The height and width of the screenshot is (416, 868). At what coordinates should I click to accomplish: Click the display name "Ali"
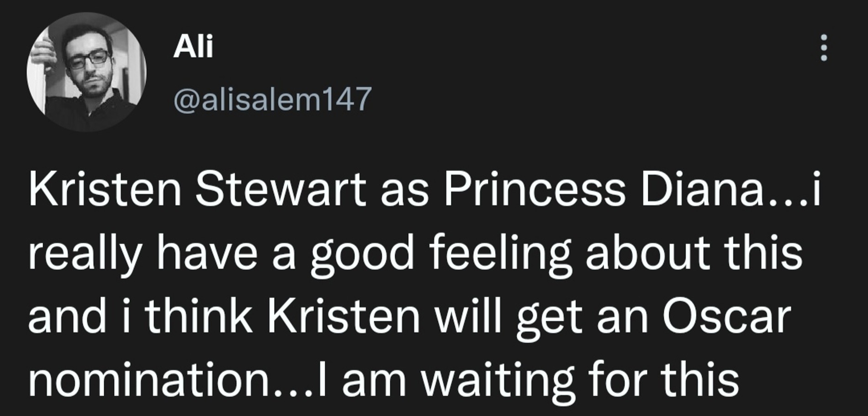tap(193, 47)
